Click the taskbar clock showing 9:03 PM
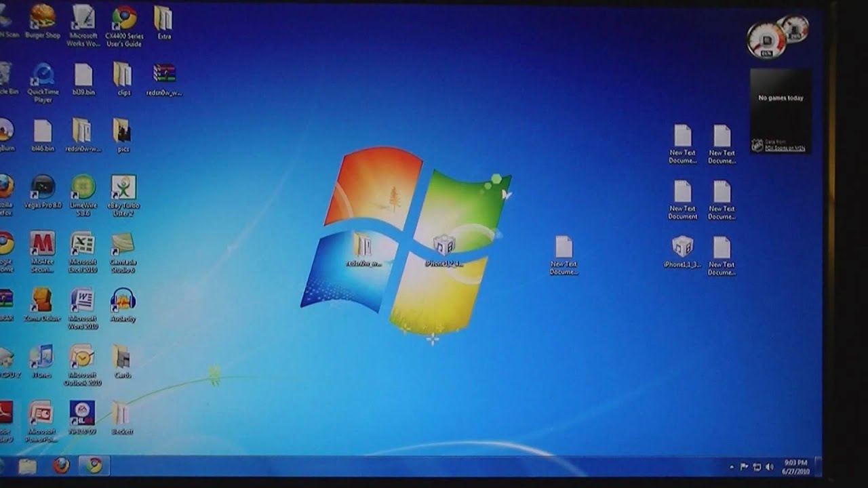868x488 pixels. pyautogui.click(x=795, y=467)
